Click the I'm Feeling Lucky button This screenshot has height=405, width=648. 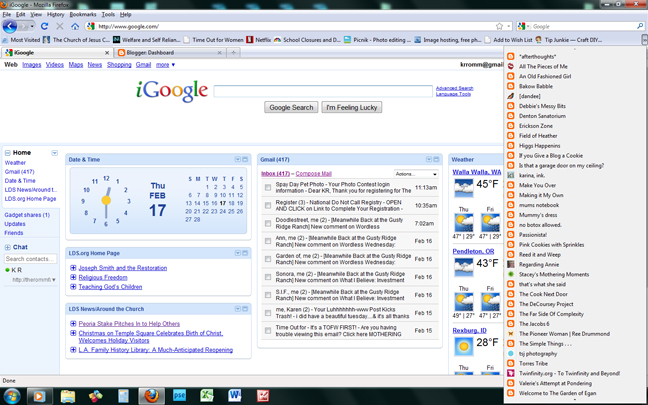(x=352, y=107)
